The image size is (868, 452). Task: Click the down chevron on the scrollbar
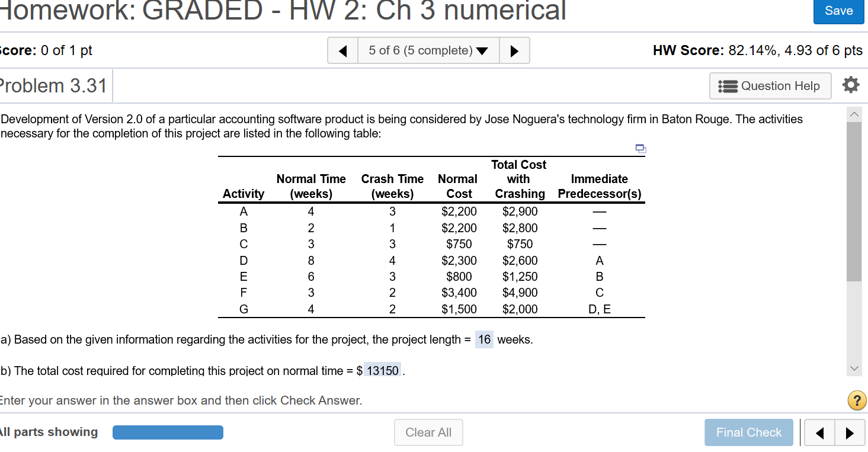tap(854, 368)
